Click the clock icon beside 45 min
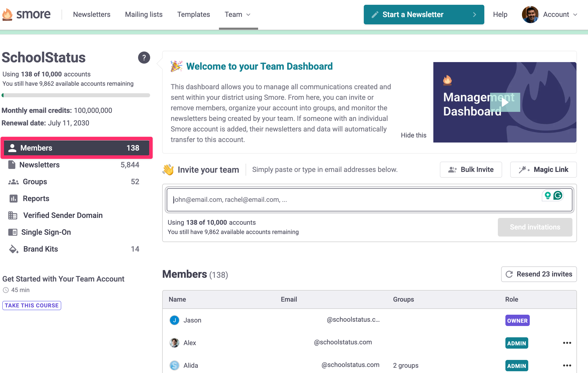The height and width of the screenshot is (373, 588). click(x=6, y=290)
